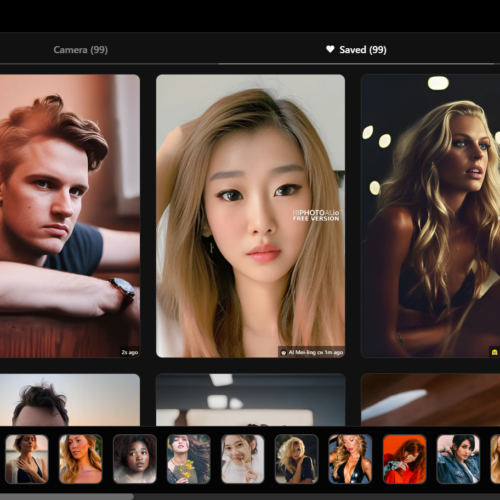Select the curly dark-haired woman model thumbnail
This screenshot has height=500, width=500.
click(135, 459)
